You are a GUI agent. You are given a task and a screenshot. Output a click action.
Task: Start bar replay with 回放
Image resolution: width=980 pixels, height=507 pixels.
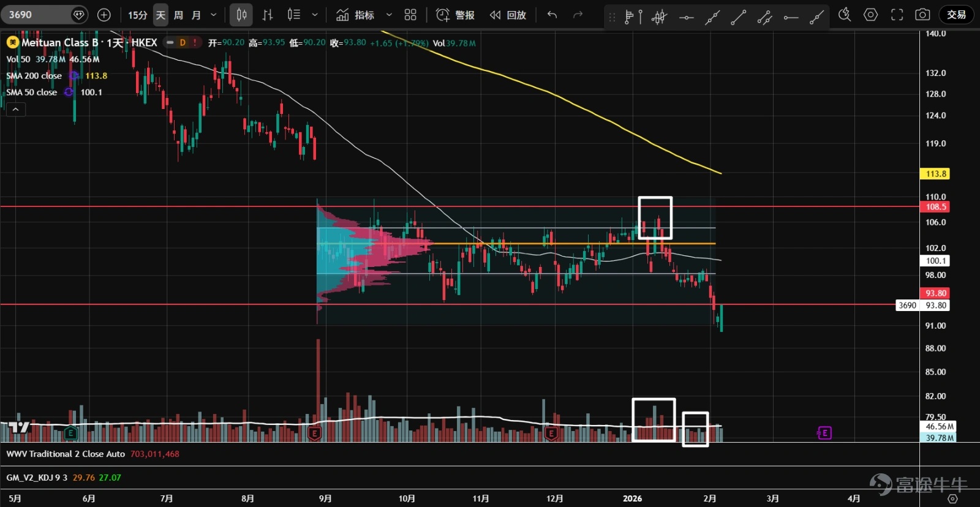pyautogui.click(x=508, y=15)
